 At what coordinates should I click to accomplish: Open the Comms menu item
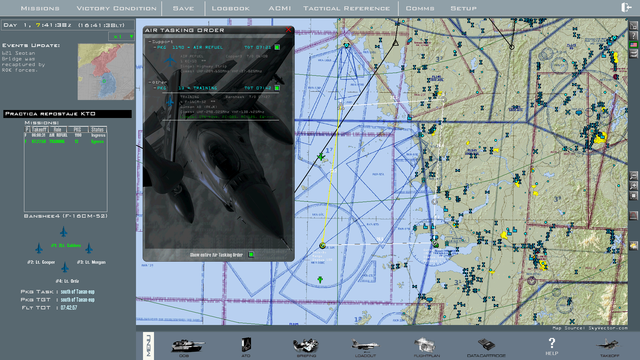coord(420,8)
